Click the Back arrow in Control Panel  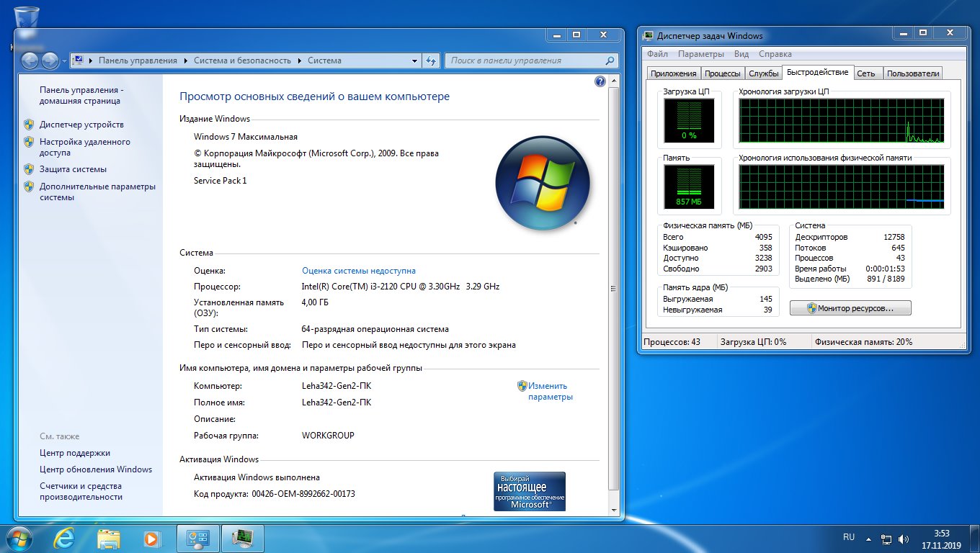pos(30,61)
